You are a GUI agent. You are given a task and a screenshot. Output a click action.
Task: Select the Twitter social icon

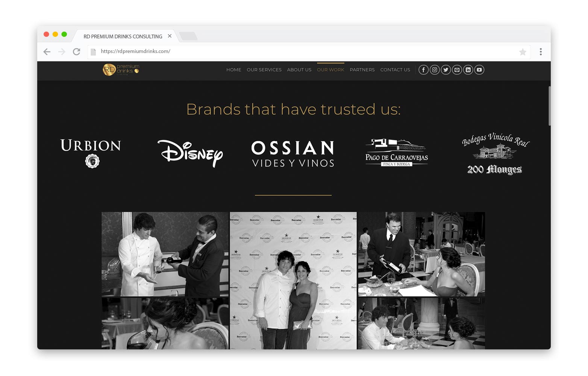pos(446,70)
